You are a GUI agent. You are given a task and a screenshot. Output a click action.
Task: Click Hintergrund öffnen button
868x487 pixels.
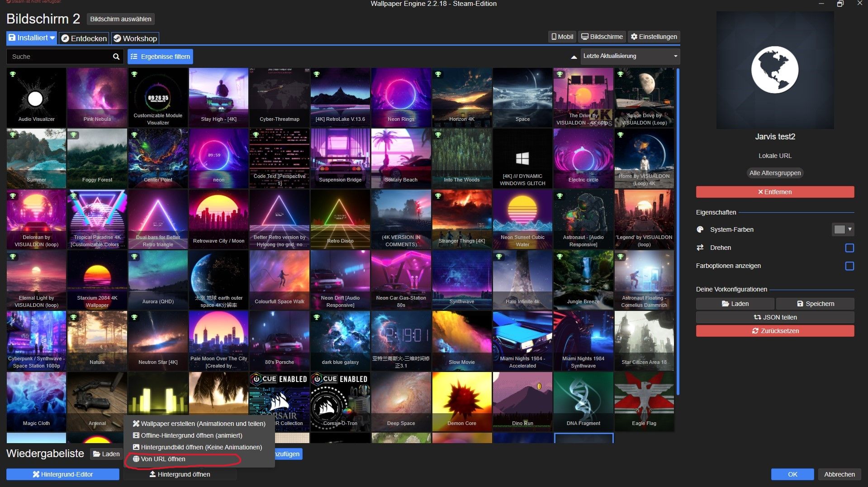(x=180, y=474)
